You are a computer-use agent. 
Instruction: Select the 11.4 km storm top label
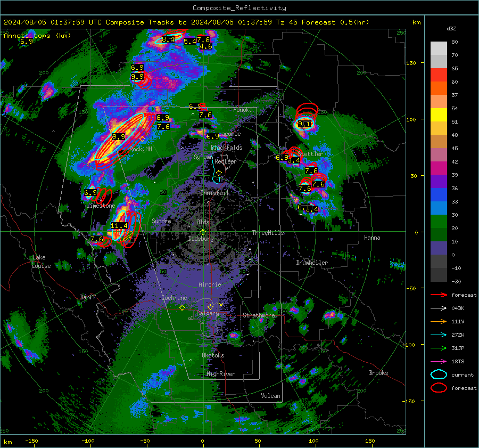point(119,226)
